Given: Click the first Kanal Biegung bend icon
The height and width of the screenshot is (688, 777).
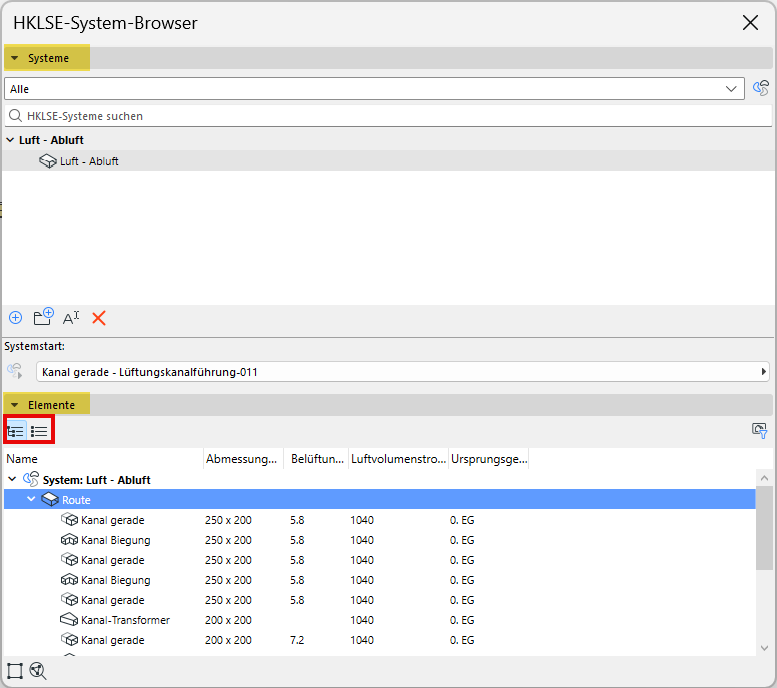Looking at the screenshot, I should pyautogui.click(x=69, y=539).
